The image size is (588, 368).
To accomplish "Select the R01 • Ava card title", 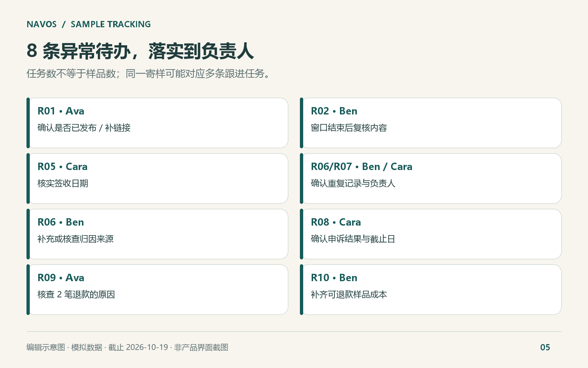I will (x=61, y=111).
